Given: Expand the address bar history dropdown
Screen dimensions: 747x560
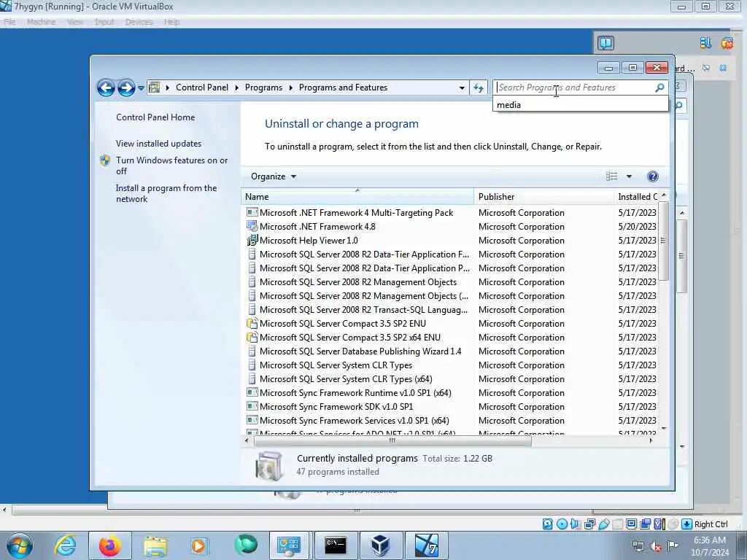Looking at the screenshot, I should coord(462,88).
